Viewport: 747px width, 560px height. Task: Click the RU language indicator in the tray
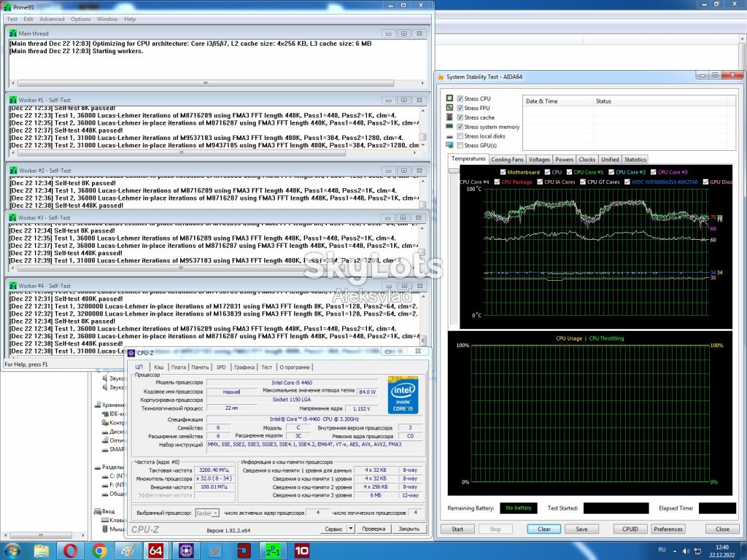coord(662,550)
